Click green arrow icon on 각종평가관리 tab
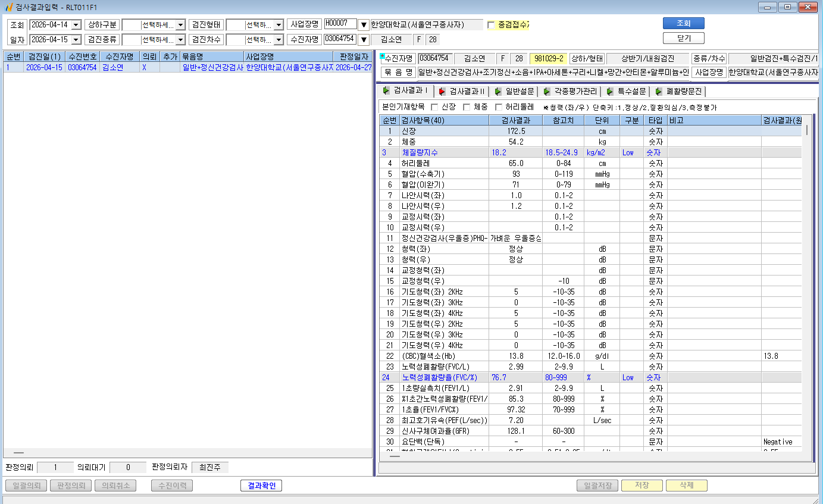 (x=546, y=91)
